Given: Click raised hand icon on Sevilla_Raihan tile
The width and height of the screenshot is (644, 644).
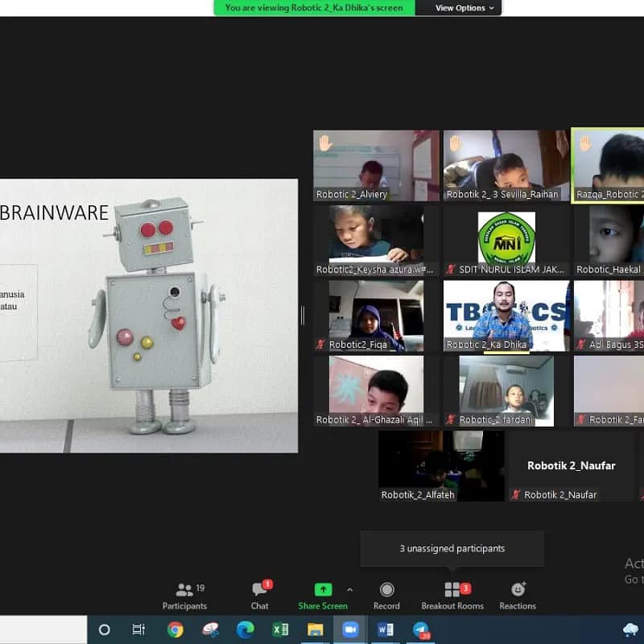Looking at the screenshot, I should (456, 143).
